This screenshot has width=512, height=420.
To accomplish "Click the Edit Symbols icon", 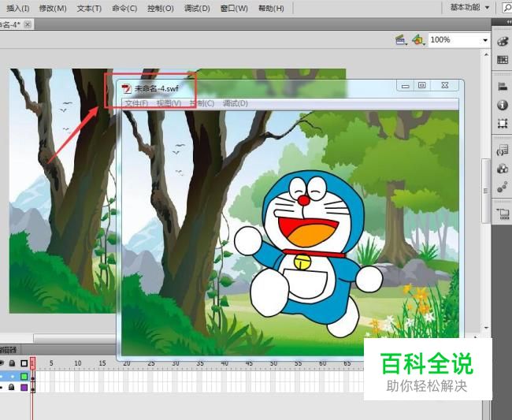I will point(417,40).
